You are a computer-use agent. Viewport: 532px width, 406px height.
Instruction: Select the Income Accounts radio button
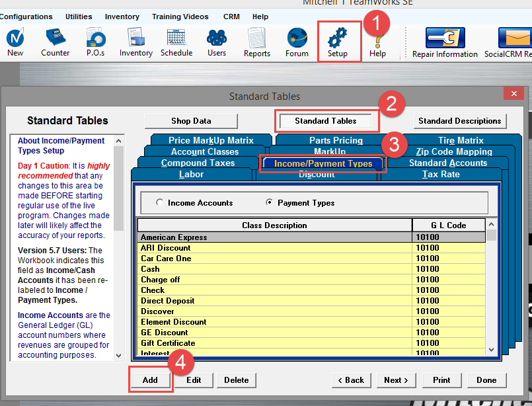point(159,202)
